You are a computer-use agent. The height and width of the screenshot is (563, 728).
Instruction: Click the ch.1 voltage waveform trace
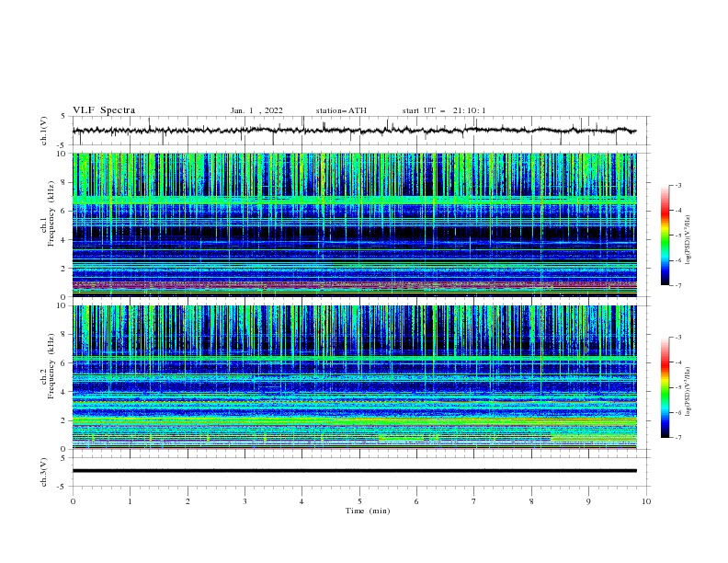point(354,131)
